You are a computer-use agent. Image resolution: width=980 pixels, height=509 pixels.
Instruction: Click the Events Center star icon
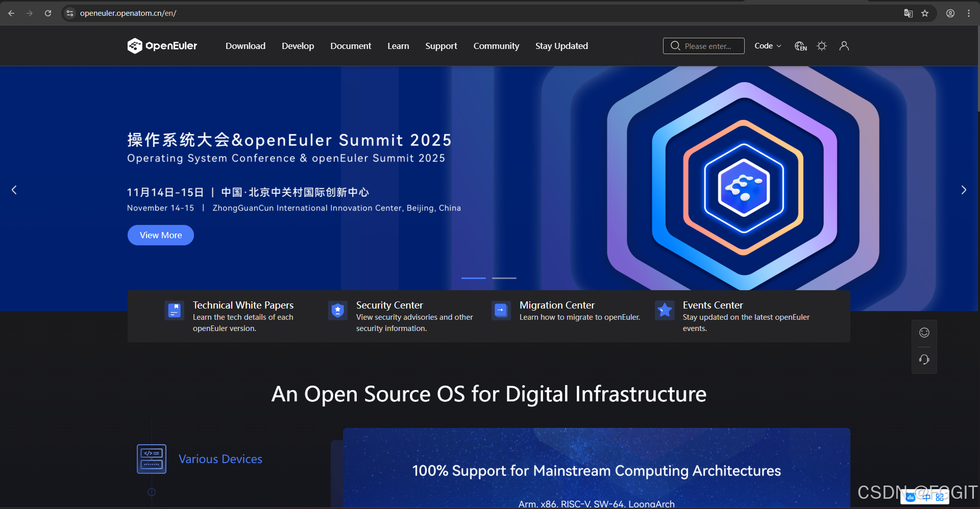(x=665, y=310)
